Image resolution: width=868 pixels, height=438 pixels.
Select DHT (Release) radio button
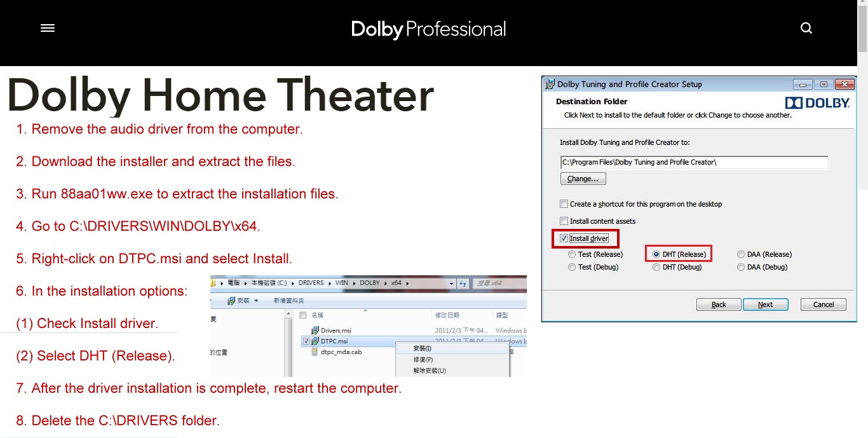[x=656, y=254]
